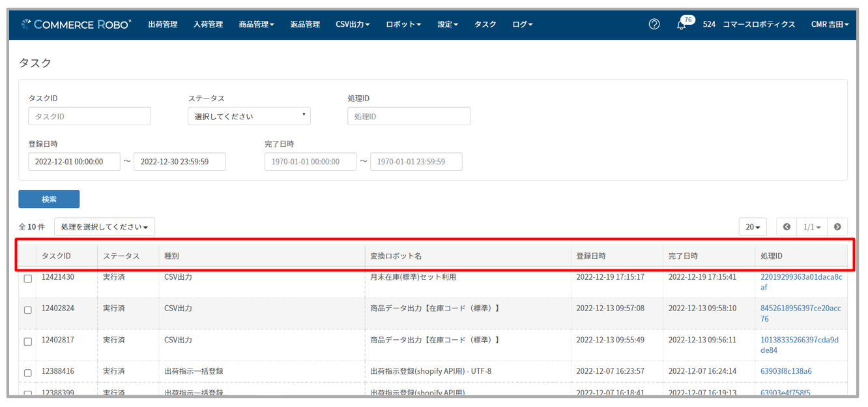Open 返品管理 menu

305,24
